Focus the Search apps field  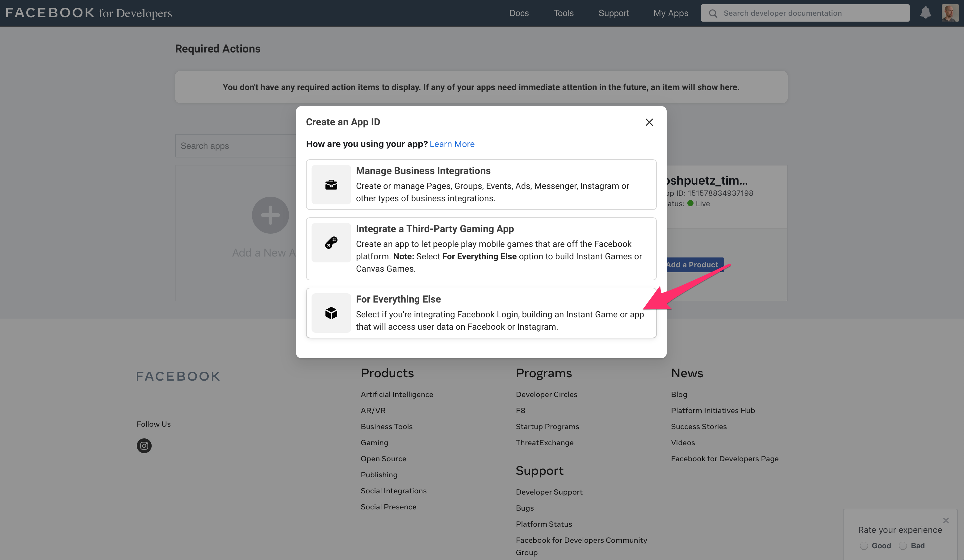[236, 146]
